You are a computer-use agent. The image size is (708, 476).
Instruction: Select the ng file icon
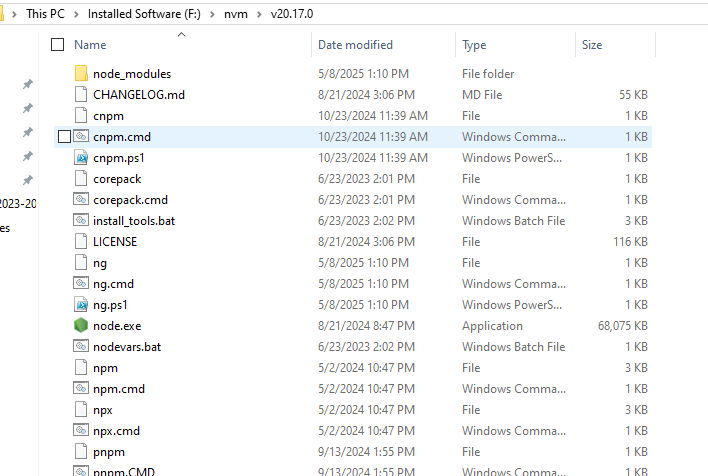(x=81, y=262)
